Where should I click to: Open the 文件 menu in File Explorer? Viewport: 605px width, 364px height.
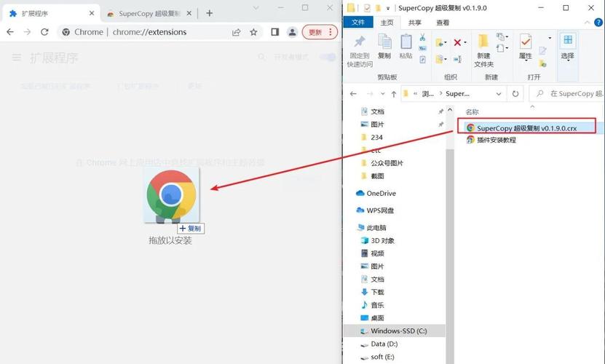[358, 23]
